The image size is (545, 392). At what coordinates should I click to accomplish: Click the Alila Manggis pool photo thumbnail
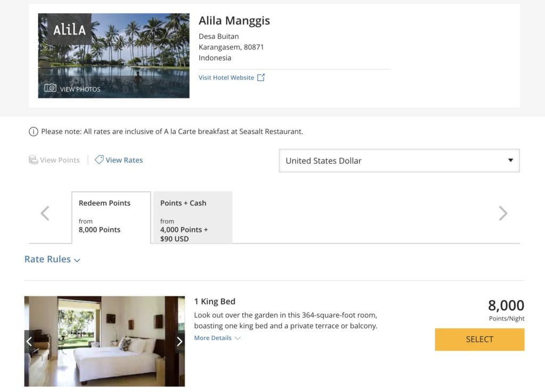(x=113, y=55)
